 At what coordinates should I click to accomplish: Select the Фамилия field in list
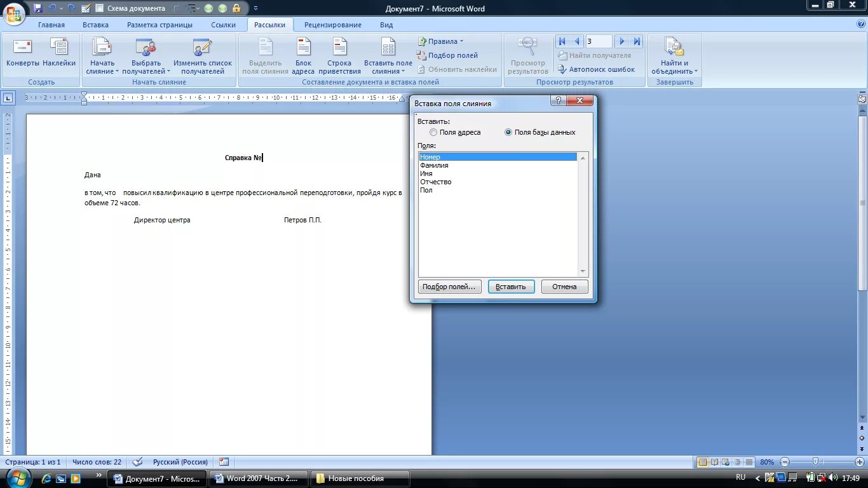click(498, 165)
